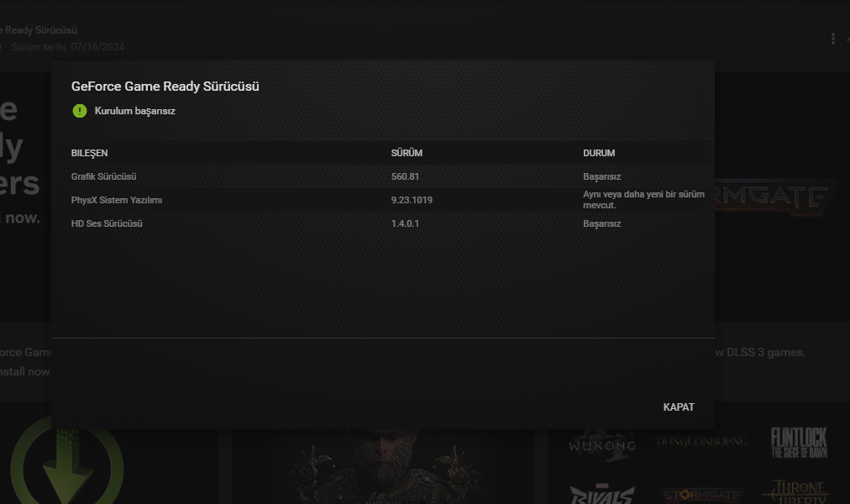850x504 pixels.
Task: Click the Dungeonborne logo in background
Action: [701, 442]
